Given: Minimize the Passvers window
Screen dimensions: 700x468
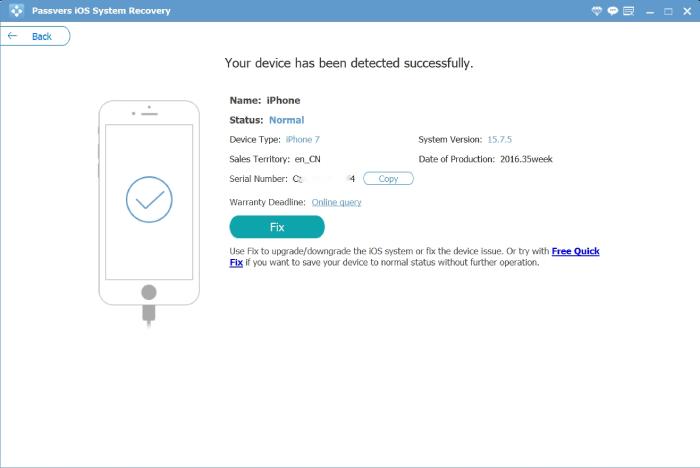Looking at the screenshot, I should pyautogui.click(x=648, y=11).
